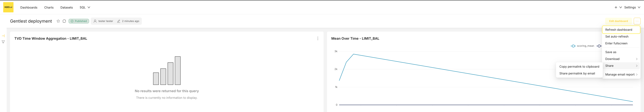Click 'No results were returned for this query'

167,91
